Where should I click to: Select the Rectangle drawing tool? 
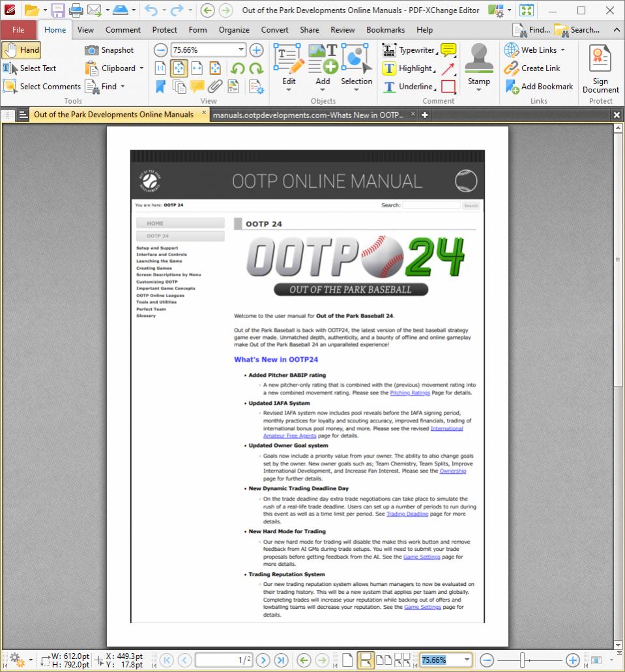(448, 86)
